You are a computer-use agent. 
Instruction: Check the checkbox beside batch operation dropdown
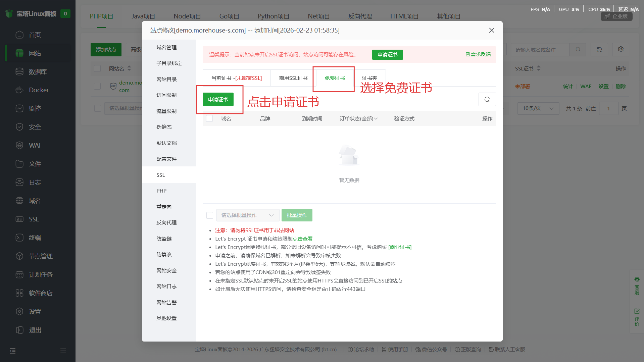click(x=210, y=215)
